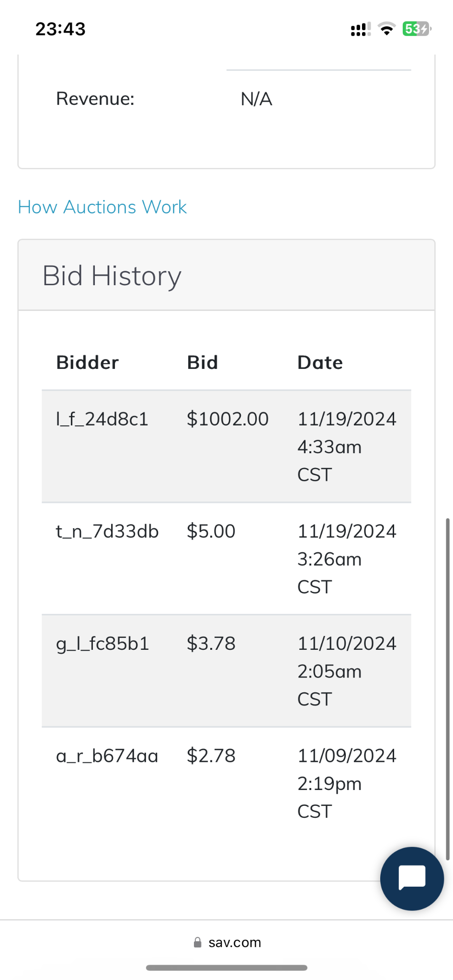Viewport: 453px width, 980px height.
Task: Click the Bidder column header
Action: pyautogui.click(x=87, y=363)
